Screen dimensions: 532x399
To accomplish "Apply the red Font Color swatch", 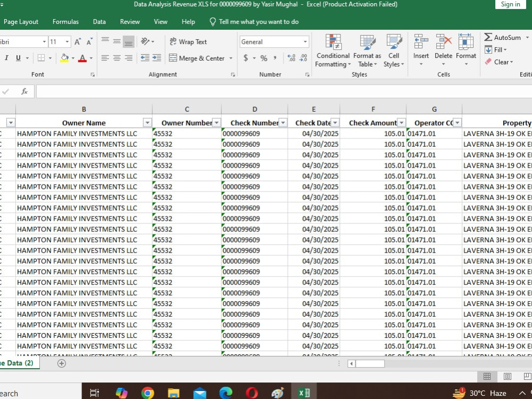I will pos(82,58).
